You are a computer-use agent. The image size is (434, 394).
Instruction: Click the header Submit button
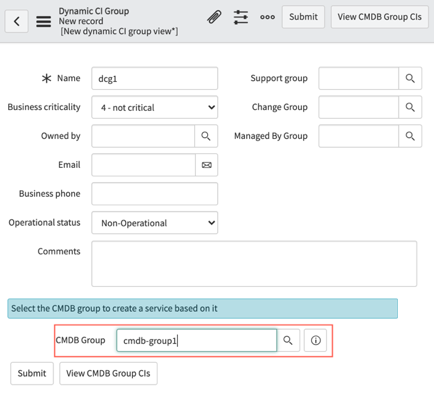(303, 17)
